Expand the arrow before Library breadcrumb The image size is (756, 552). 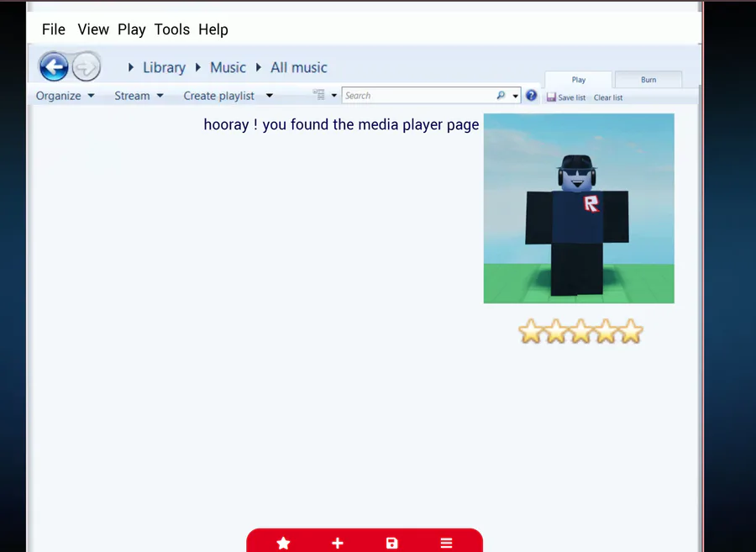tap(131, 67)
